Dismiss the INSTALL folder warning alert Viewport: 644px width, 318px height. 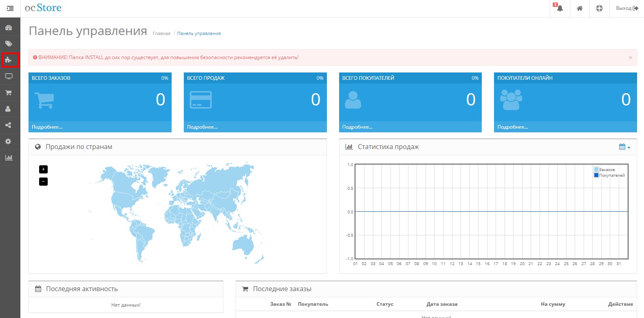click(631, 57)
